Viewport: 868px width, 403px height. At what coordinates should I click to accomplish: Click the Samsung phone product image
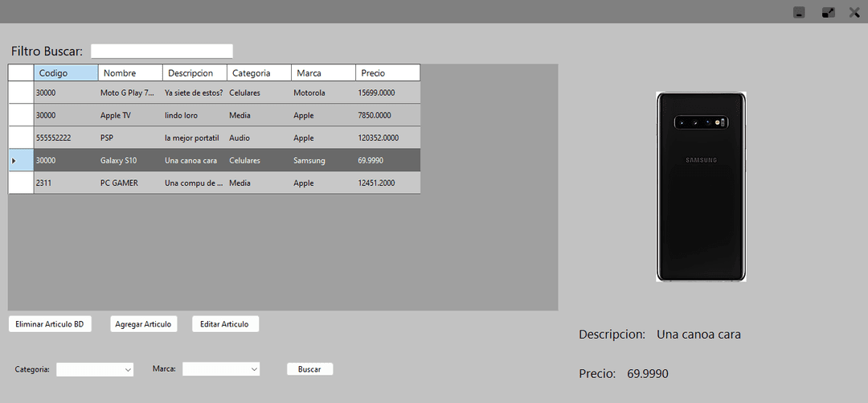coord(701,187)
